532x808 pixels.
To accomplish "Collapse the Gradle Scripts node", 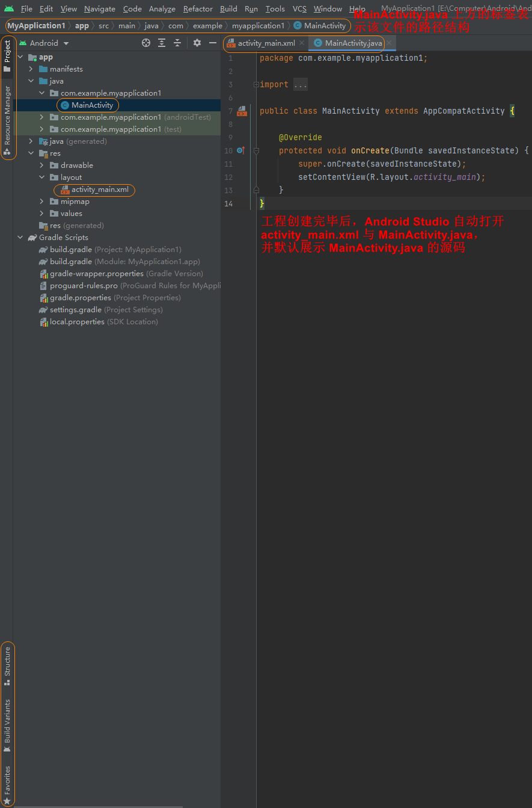I will point(20,238).
